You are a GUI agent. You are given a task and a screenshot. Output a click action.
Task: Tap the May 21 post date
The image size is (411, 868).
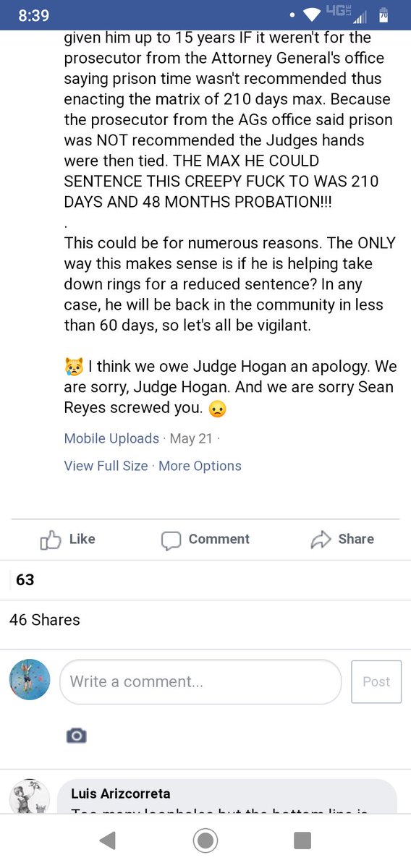[x=190, y=438]
